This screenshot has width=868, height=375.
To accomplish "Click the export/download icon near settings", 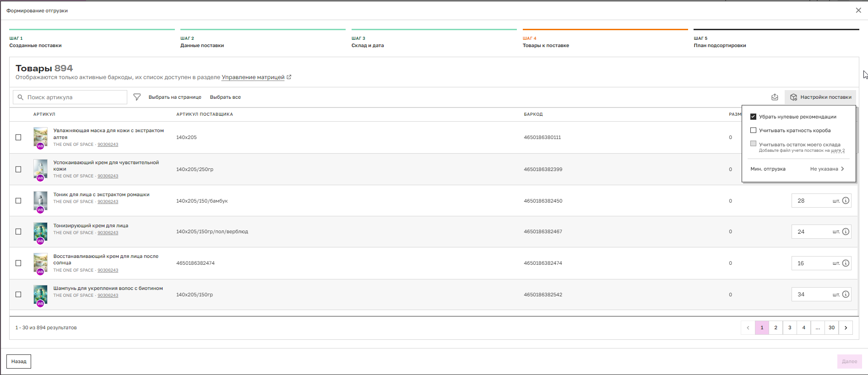I will [775, 97].
